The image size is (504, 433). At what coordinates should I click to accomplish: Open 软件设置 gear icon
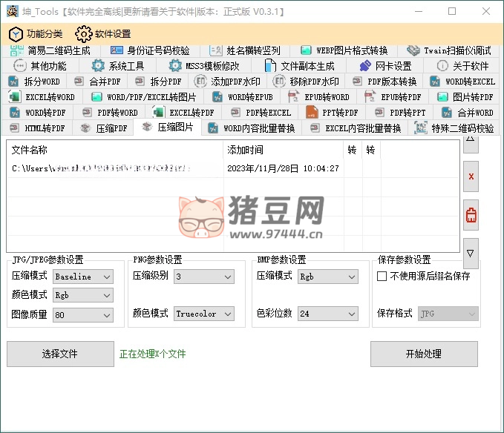click(x=83, y=33)
